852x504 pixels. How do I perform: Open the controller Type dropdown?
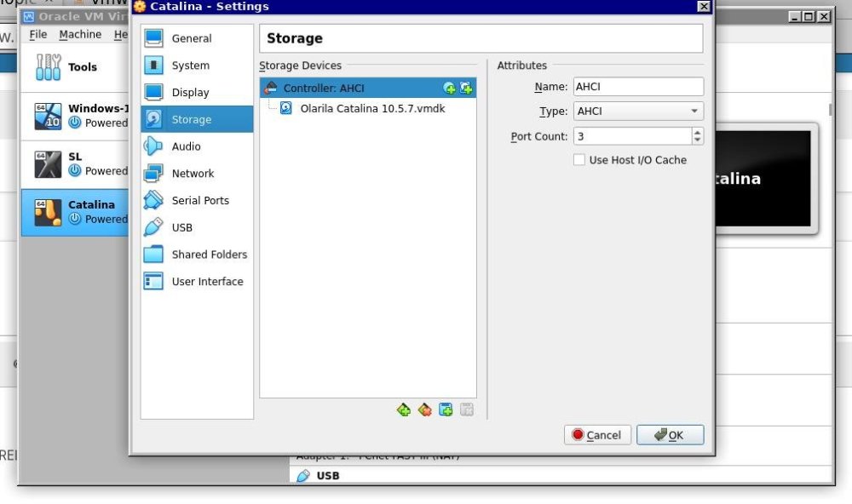click(638, 112)
